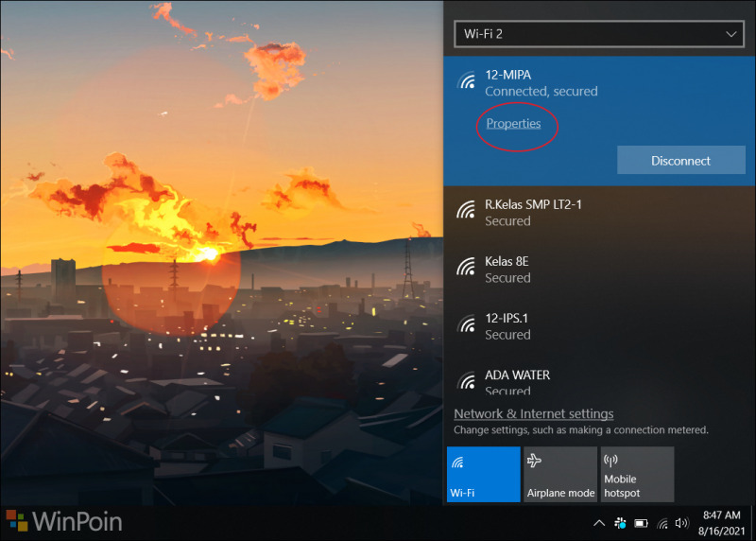Expand the Wi-Fi 2 adapter dropdown

599,34
